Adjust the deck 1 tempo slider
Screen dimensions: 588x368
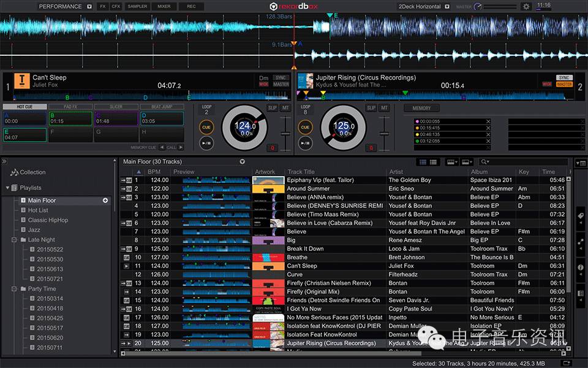[x=285, y=133]
